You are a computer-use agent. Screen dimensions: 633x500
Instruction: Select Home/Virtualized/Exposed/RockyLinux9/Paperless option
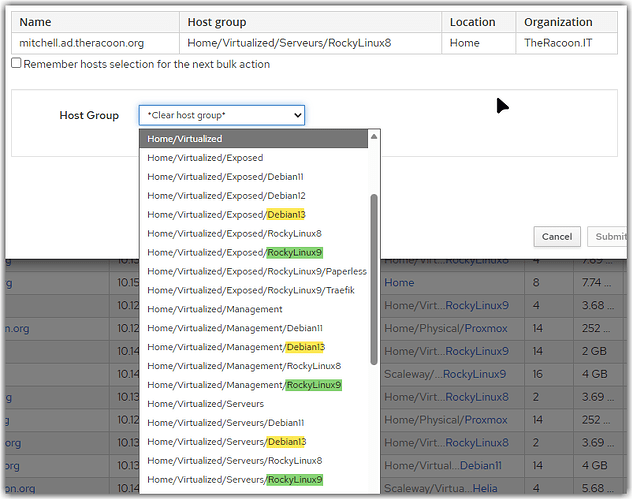coord(257,271)
